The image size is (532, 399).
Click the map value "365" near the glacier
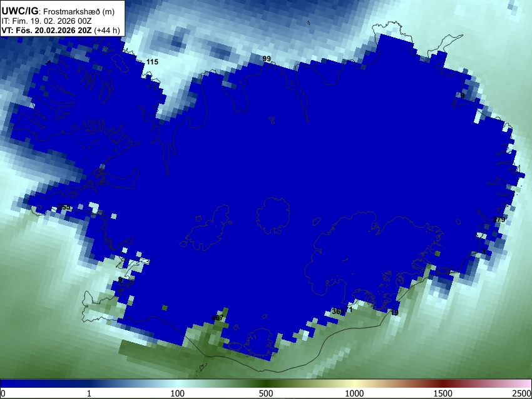338,311
